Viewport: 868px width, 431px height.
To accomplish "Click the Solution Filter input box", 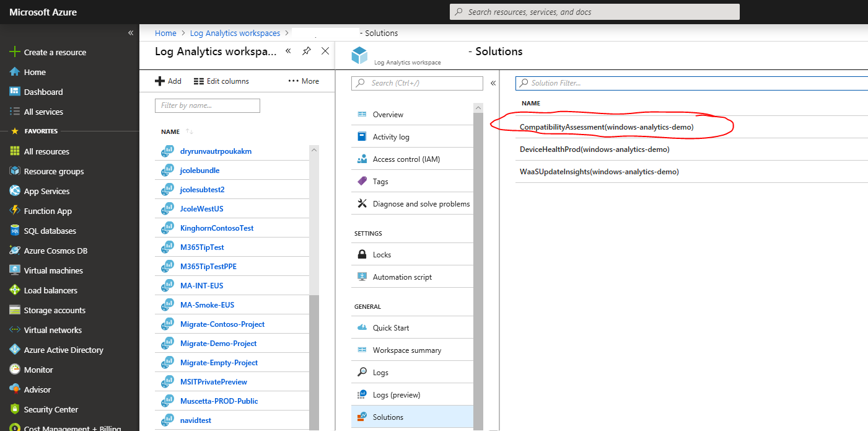I will click(691, 83).
